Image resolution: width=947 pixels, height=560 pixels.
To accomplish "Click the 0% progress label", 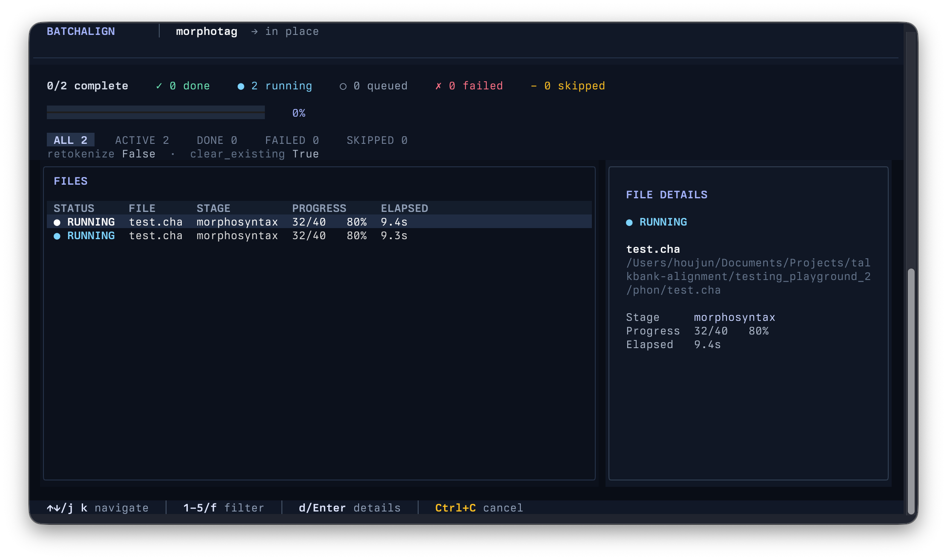I will click(x=299, y=113).
